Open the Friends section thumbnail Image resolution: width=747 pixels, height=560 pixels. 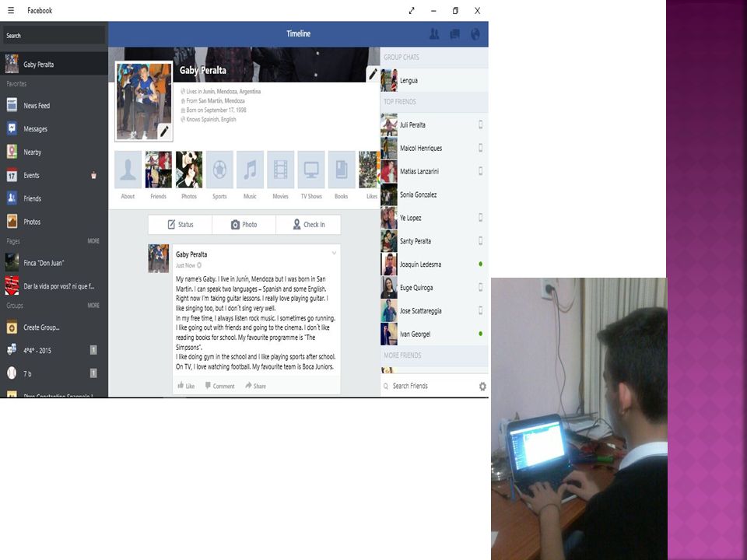[x=158, y=170]
